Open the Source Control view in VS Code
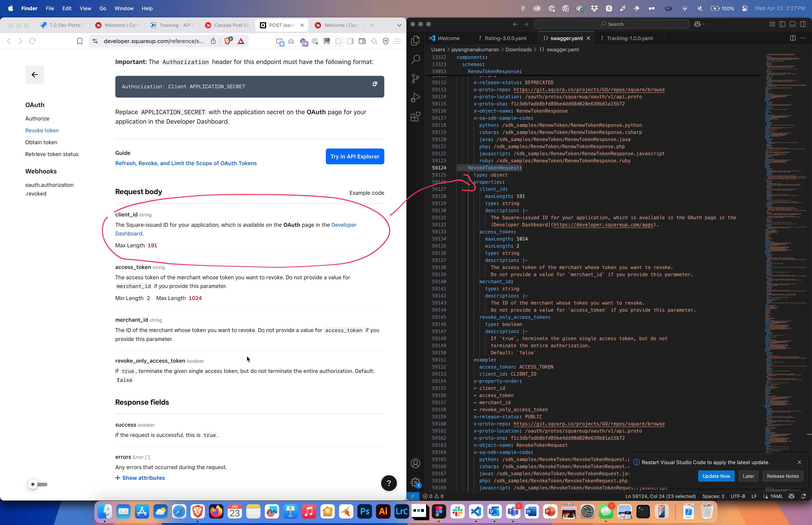 pyautogui.click(x=415, y=79)
